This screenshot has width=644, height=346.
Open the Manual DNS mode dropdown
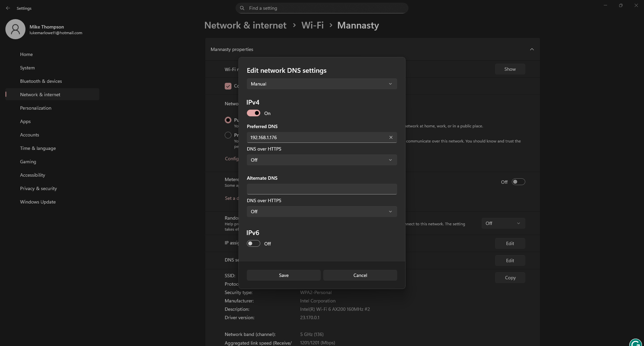pos(322,84)
